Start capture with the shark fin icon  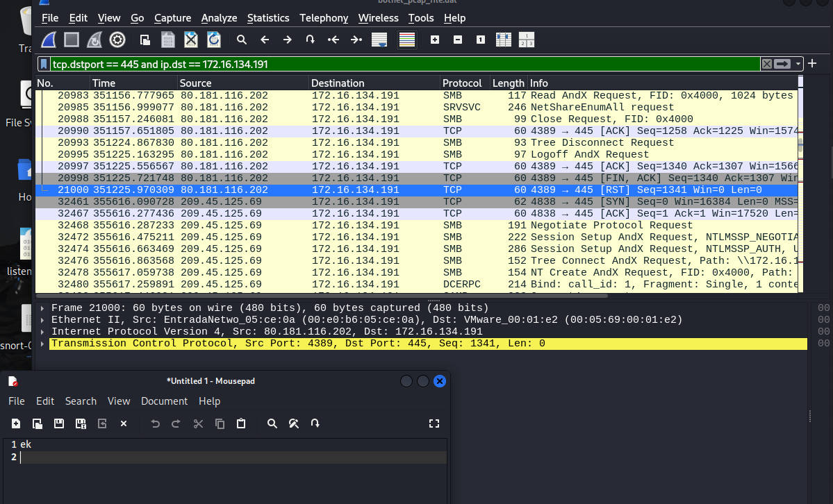pos(49,40)
